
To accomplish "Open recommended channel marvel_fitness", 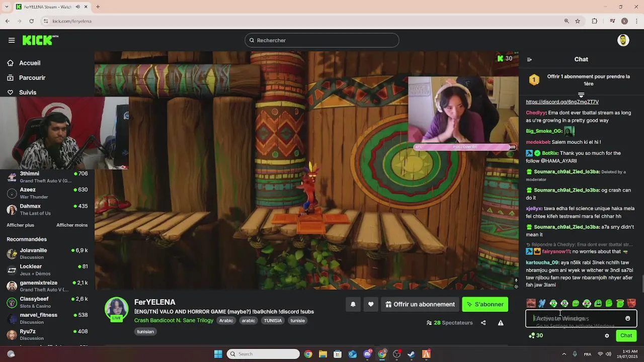I will tap(47, 318).
